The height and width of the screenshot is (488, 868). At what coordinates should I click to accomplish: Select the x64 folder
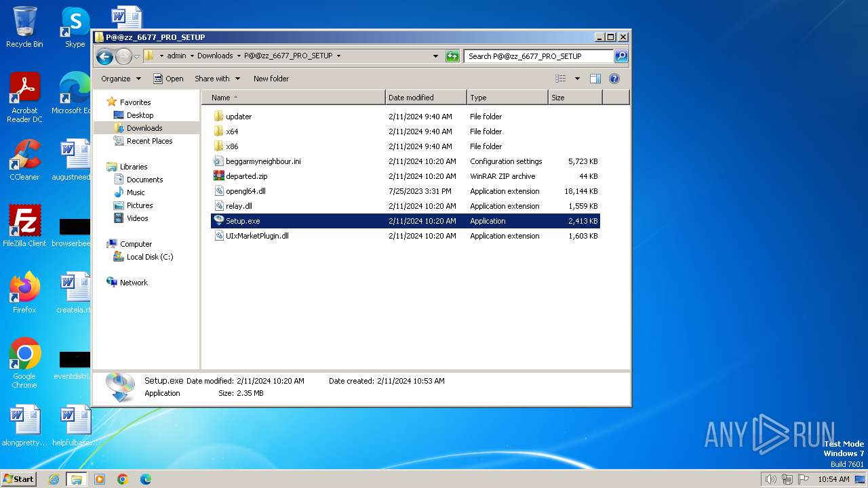coord(406,131)
